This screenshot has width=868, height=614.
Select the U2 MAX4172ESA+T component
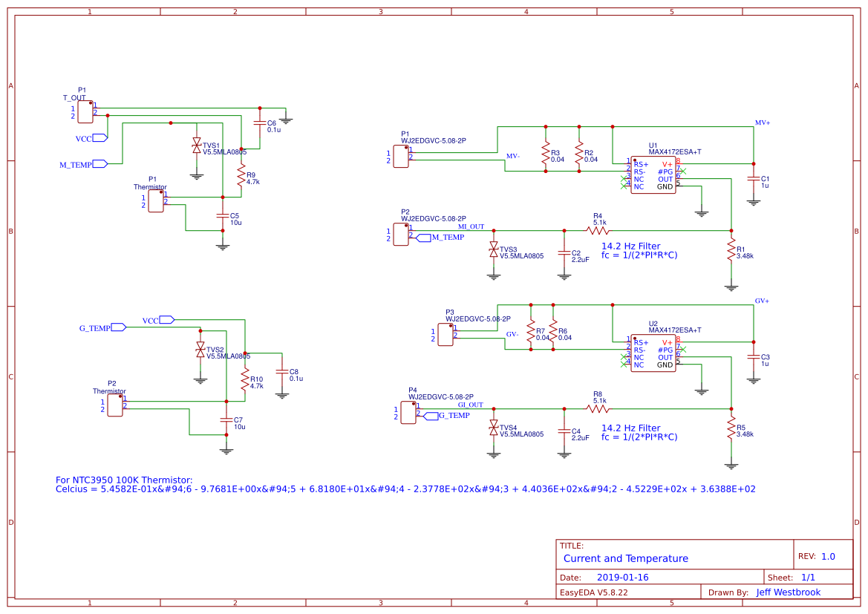click(x=653, y=355)
